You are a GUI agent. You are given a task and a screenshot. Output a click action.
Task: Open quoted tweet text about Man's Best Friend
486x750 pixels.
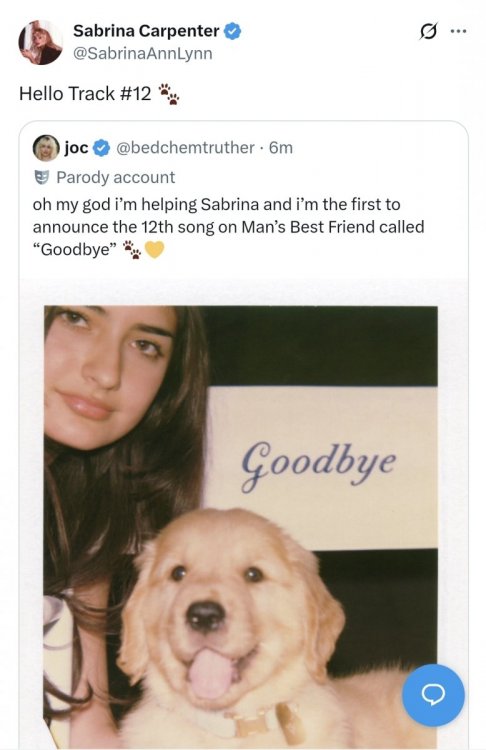coord(229,227)
